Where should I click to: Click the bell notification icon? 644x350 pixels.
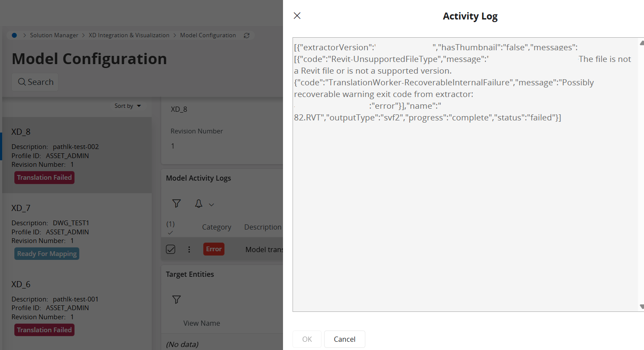click(x=198, y=204)
